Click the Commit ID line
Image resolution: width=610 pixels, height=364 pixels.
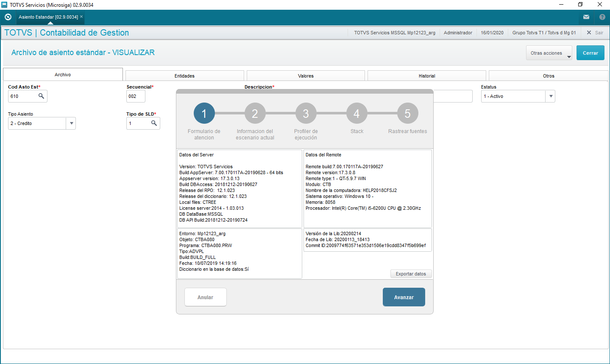point(366,245)
